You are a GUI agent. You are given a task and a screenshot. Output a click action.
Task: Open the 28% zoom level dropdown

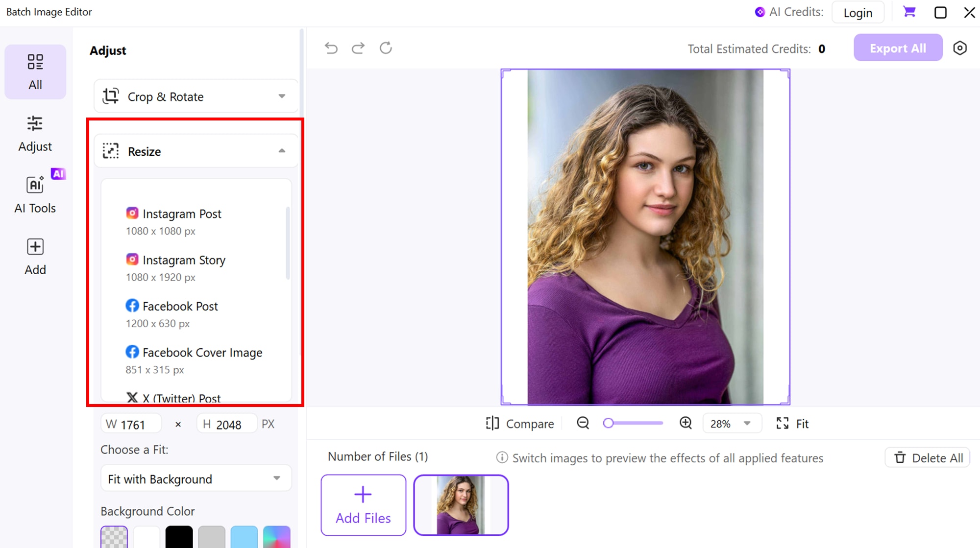click(732, 424)
